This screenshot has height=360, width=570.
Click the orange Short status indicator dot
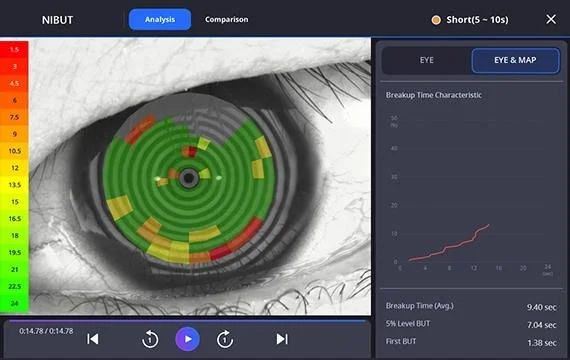[436, 20]
